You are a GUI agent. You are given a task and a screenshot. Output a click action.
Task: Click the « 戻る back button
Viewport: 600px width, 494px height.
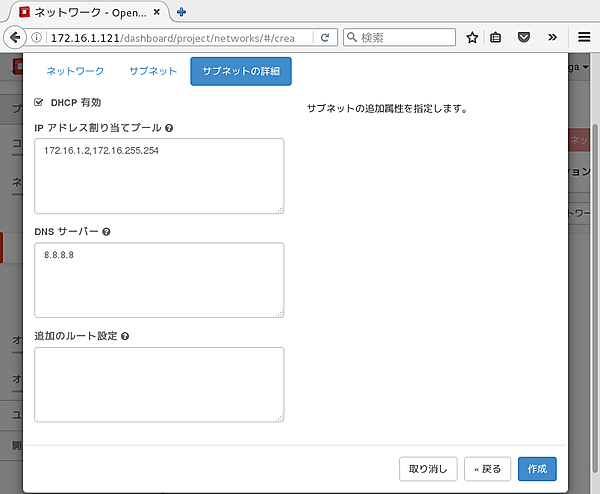click(x=488, y=469)
